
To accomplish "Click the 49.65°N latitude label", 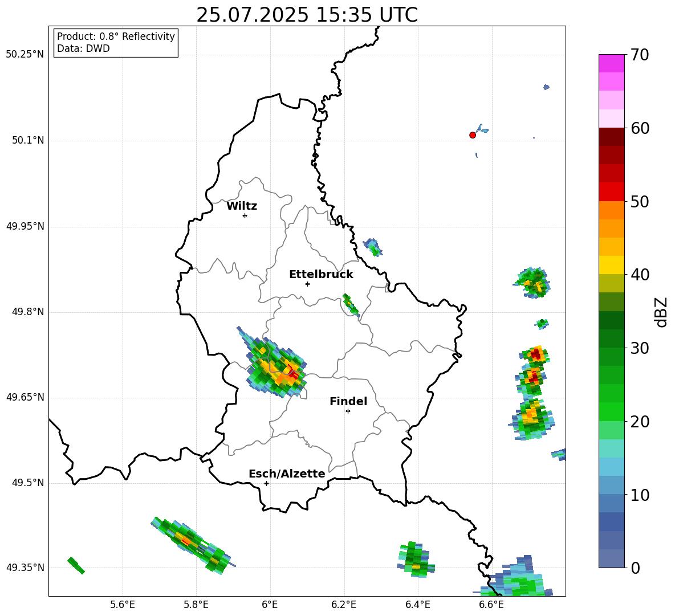I will click(x=25, y=398).
